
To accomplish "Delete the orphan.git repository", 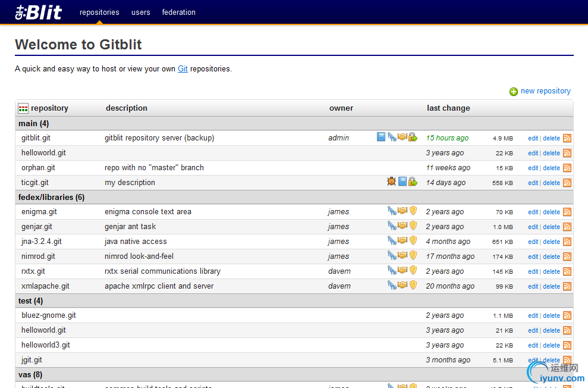I will click(x=551, y=168).
